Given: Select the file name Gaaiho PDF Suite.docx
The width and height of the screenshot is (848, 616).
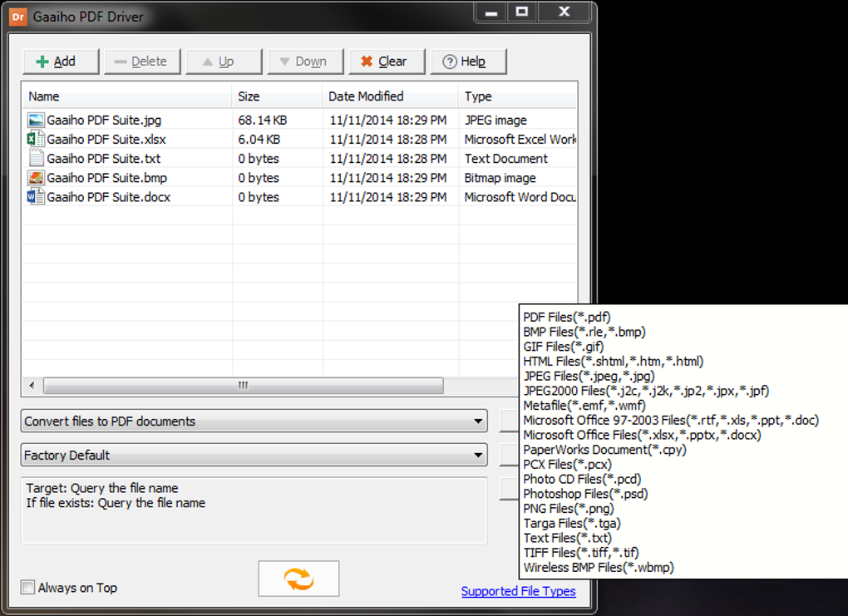Looking at the screenshot, I should [108, 197].
